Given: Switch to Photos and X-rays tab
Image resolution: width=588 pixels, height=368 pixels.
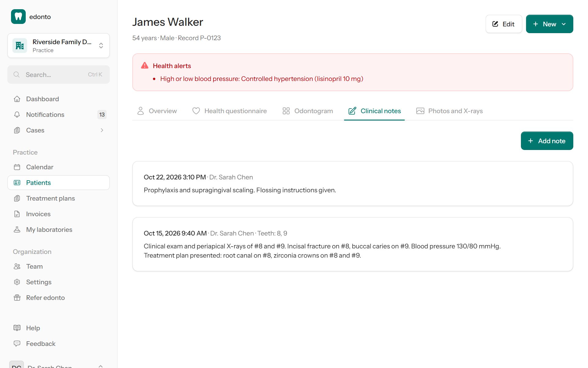Looking at the screenshot, I should tap(449, 111).
